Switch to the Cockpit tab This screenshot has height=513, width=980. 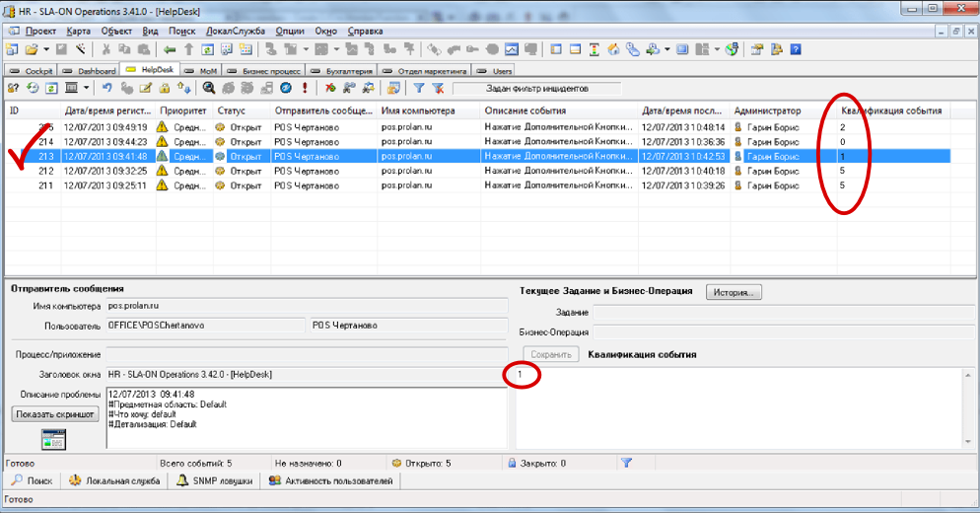click(32, 71)
